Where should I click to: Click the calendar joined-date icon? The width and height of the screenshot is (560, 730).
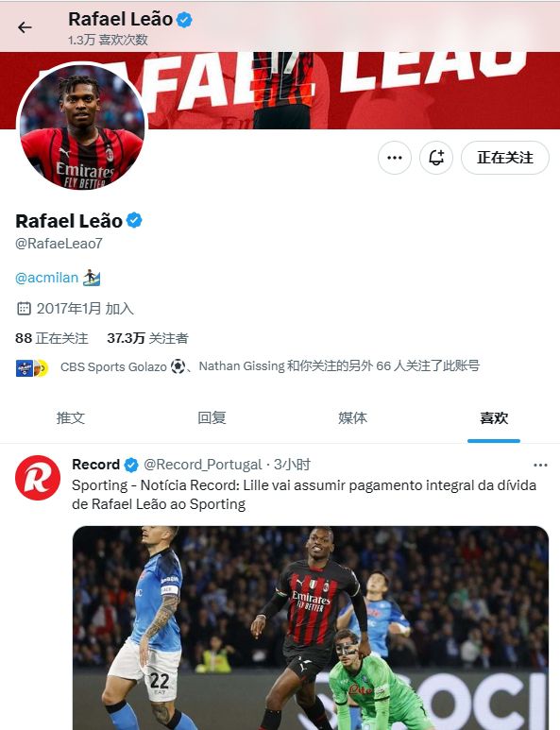24,308
